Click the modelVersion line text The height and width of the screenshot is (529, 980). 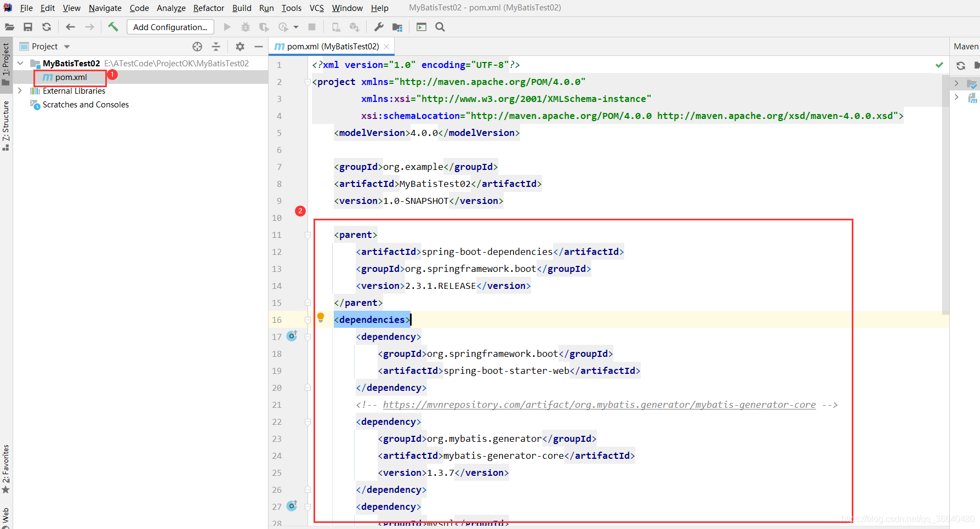tap(426, 133)
